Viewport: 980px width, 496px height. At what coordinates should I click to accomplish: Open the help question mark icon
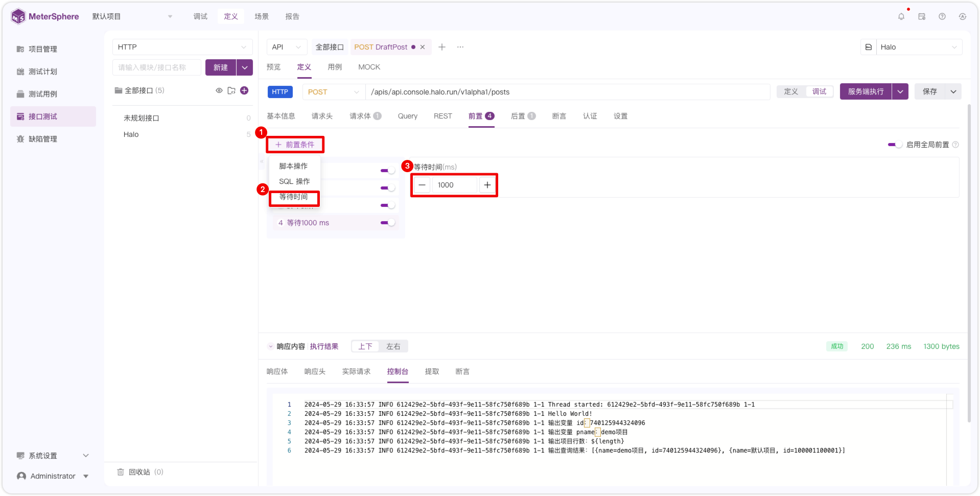point(942,16)
